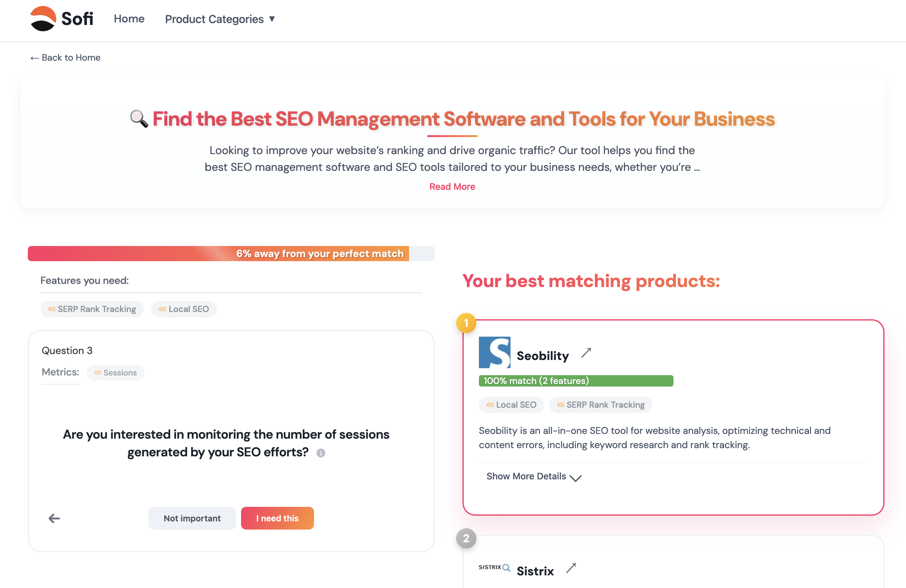Click the number 1 rank badge
Viewport: 906px width, 588px height.
(x=466, y=323)
